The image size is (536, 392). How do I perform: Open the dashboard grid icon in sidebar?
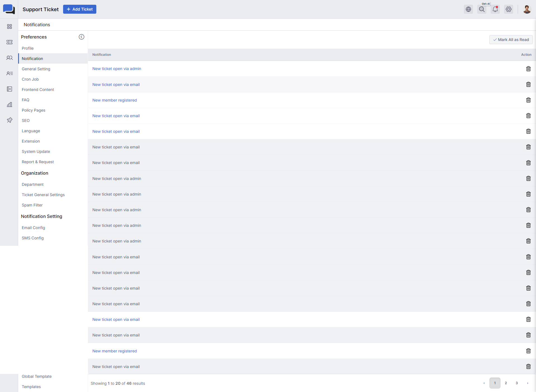tap(9, 27)
